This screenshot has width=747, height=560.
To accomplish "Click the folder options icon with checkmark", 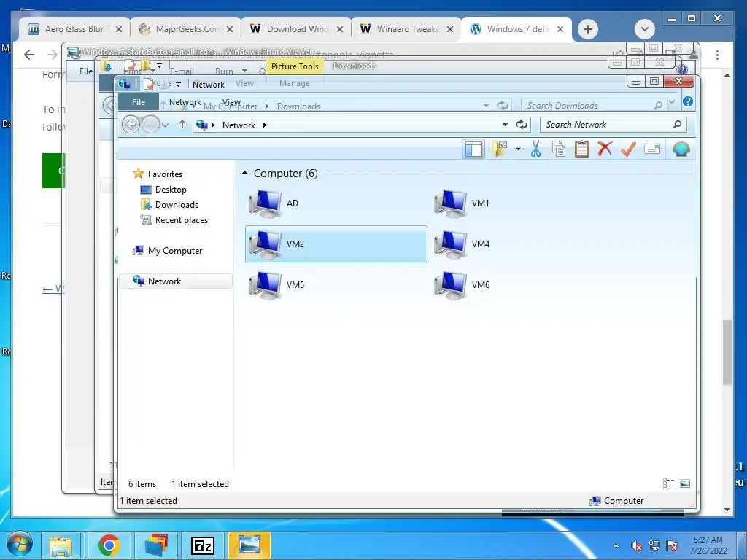I will coord(500,149).
